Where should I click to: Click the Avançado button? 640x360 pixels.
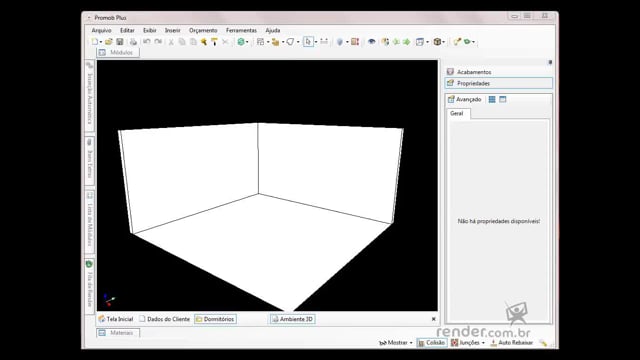point(464,99)
